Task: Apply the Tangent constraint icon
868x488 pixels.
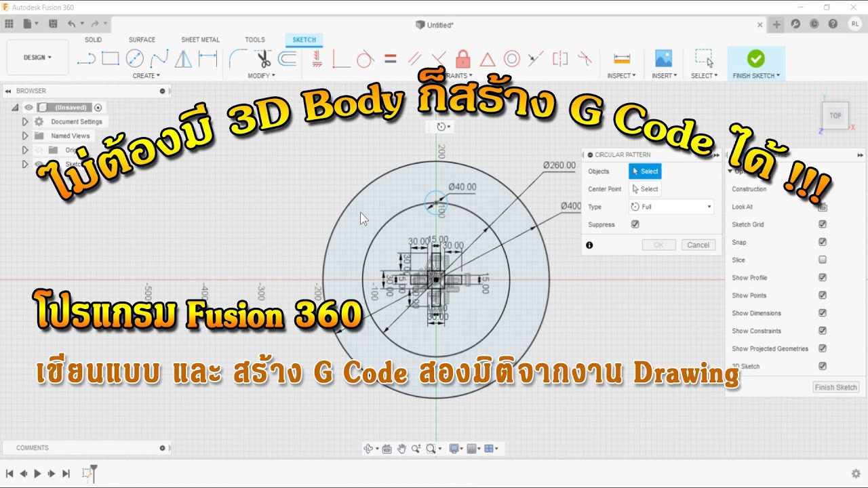Action: tap(365, 59)
